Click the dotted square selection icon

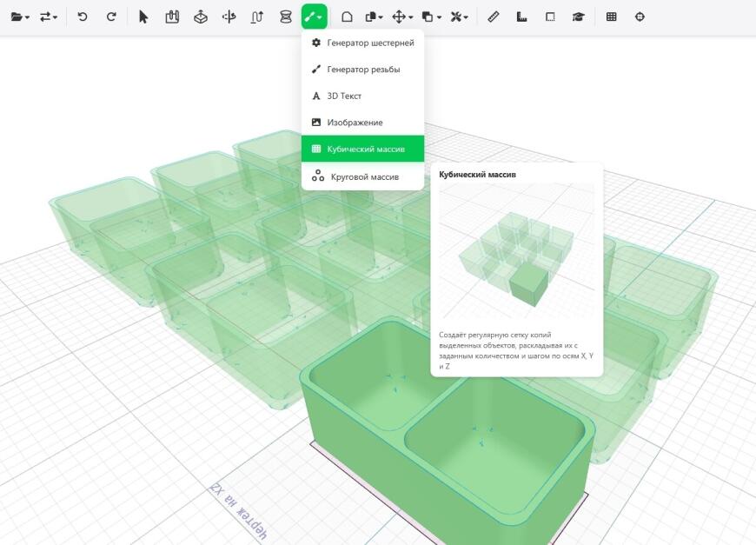[x=550, y=17]
